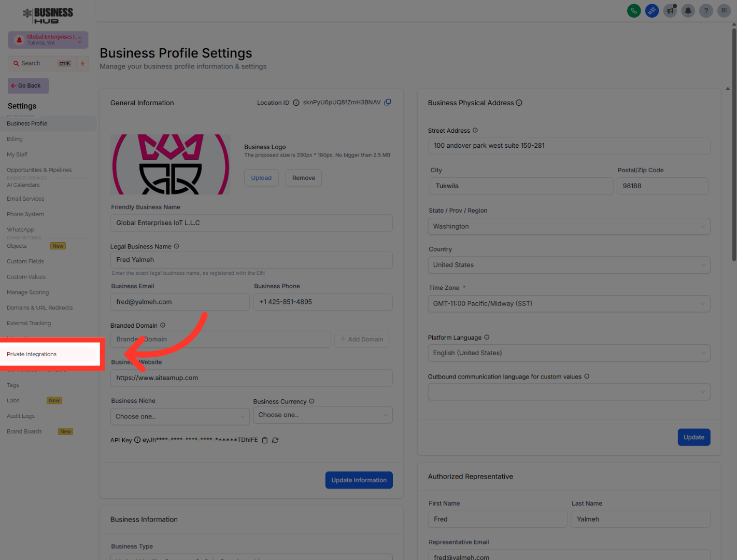Image resolution: width=737 pixels, height=560 pixels.
Task: Click the Street Address info icon
Action: coord(475,130)
